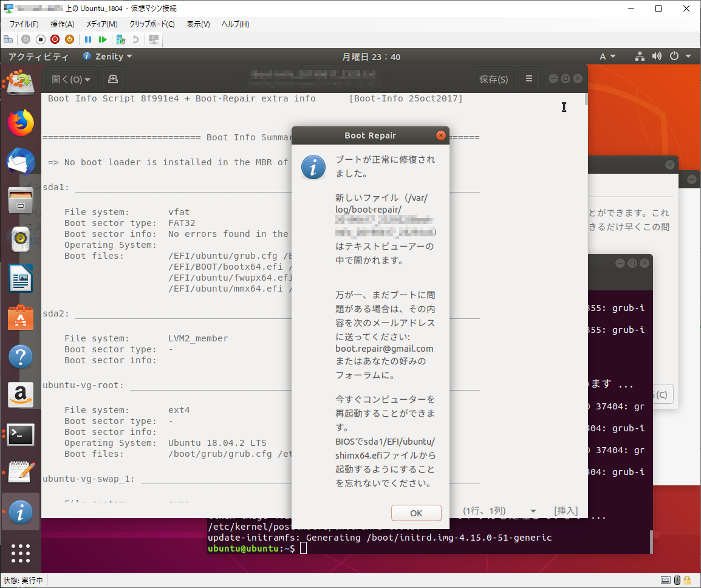
Task: Click the mouse icon in Hyper-V status bar
Action: (677, 580)
